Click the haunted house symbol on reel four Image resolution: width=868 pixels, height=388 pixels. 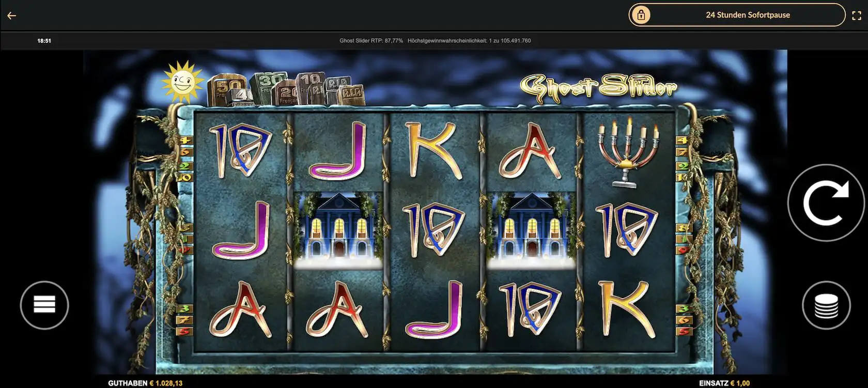[x=532, y=230]
